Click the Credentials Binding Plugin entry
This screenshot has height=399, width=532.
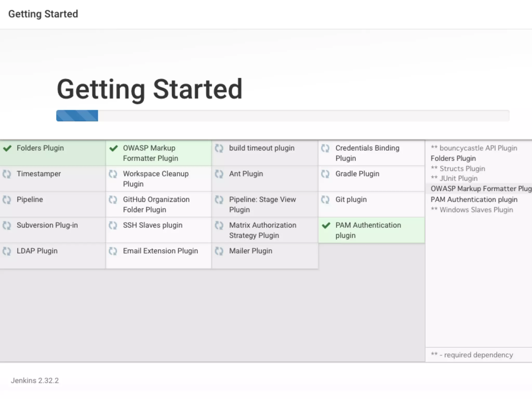(x=367, y=153)
